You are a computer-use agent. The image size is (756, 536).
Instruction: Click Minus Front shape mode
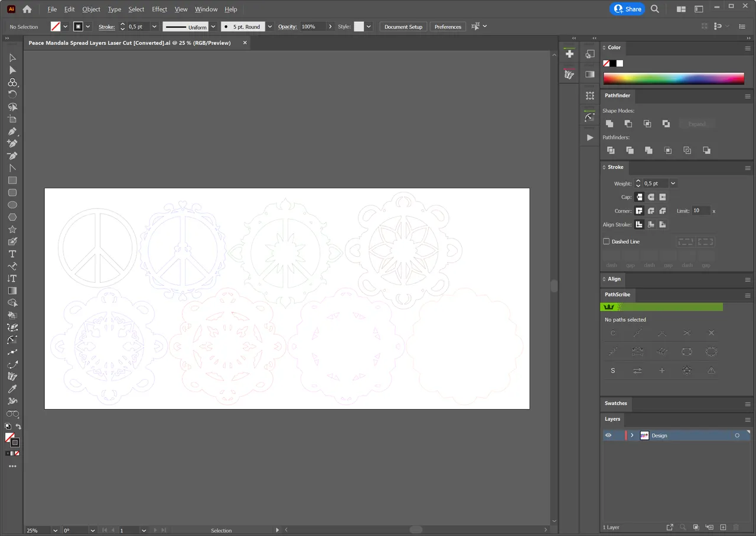628,123
